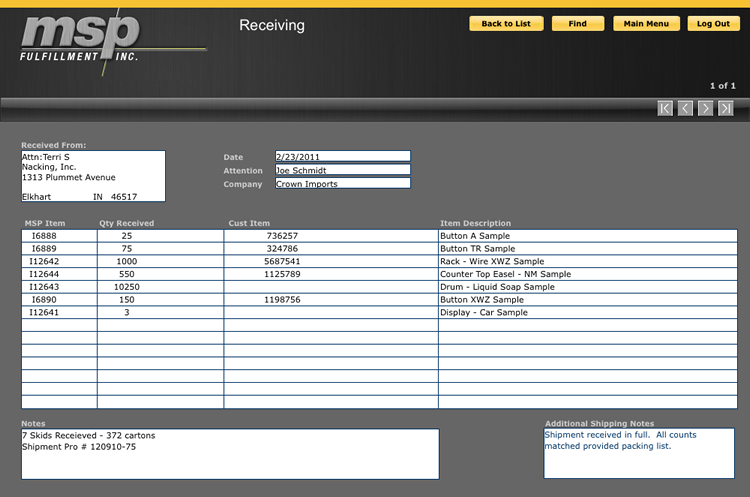
Task: Click the Received From address box
Action: 93,176
